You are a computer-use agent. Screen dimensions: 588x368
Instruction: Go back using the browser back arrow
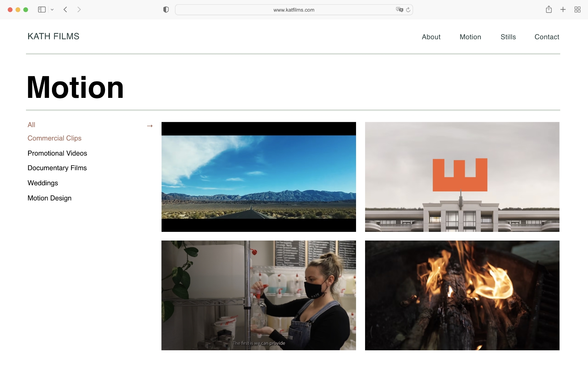click(65, 10)
